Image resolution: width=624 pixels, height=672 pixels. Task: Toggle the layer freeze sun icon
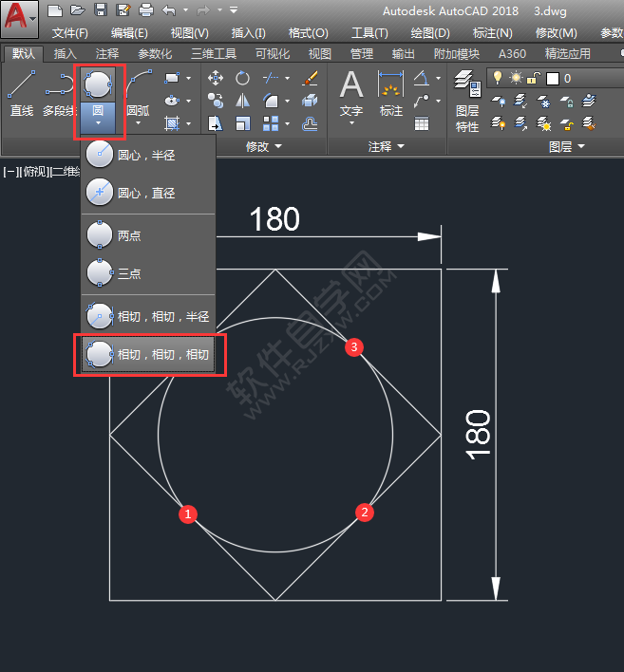pos(516,78)
